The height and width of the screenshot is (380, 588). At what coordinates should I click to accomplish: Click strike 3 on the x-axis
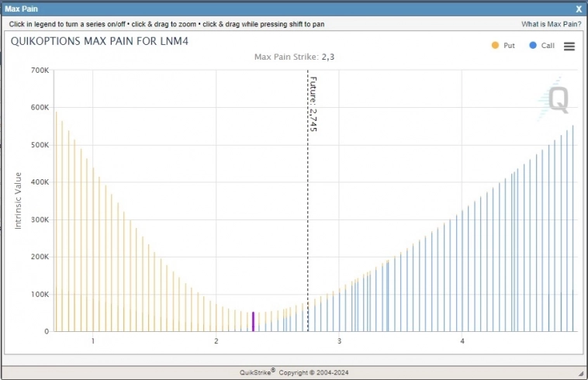339,341
